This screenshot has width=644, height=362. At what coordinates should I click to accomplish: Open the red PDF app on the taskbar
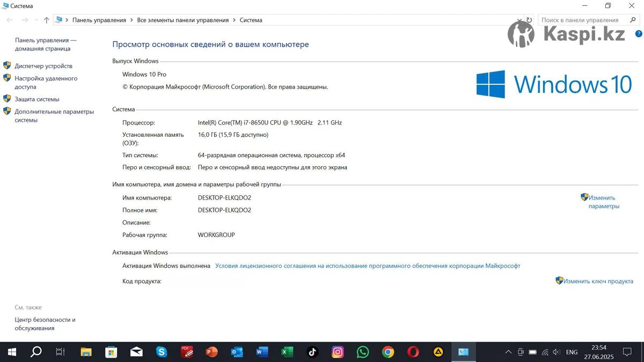[187, 352]
